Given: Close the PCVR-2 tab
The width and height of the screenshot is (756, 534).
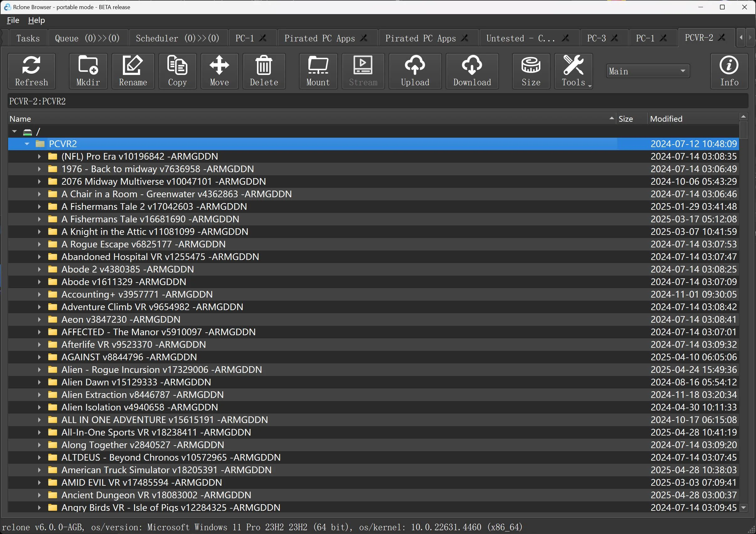Looking at the screenshot, I should click(722, 38).
